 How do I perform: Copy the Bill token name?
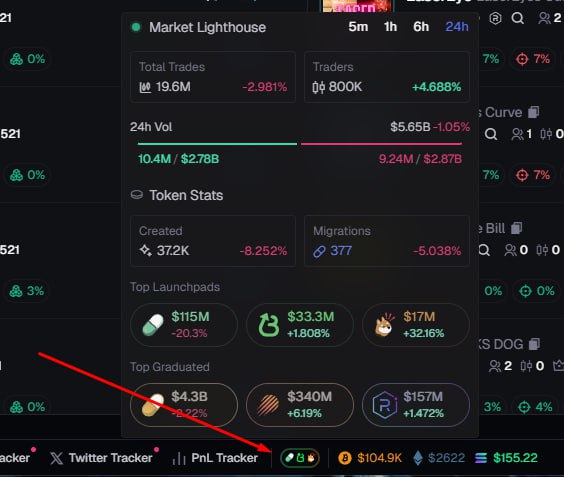pyautogui.click(x=517, y=228)
